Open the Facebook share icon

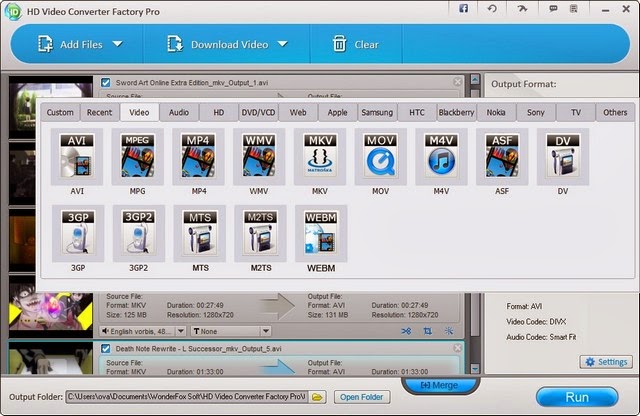(x=463, y=8)
